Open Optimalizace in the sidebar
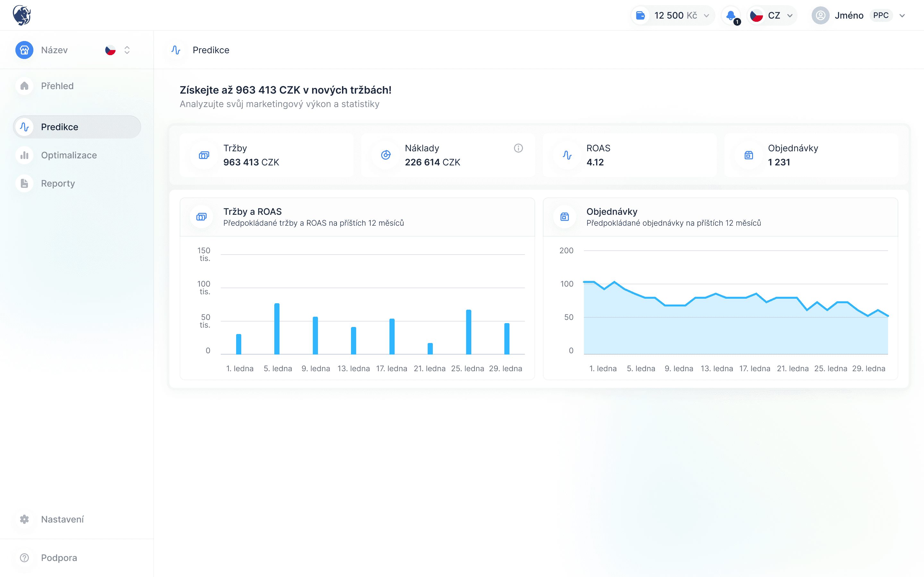The height and width of the screenshot is (577, 924). 69,155
